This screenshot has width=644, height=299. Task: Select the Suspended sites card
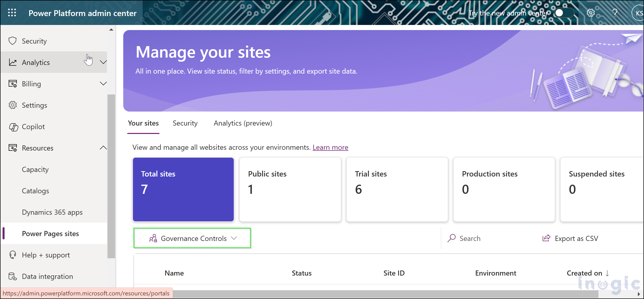click(602, 189)
